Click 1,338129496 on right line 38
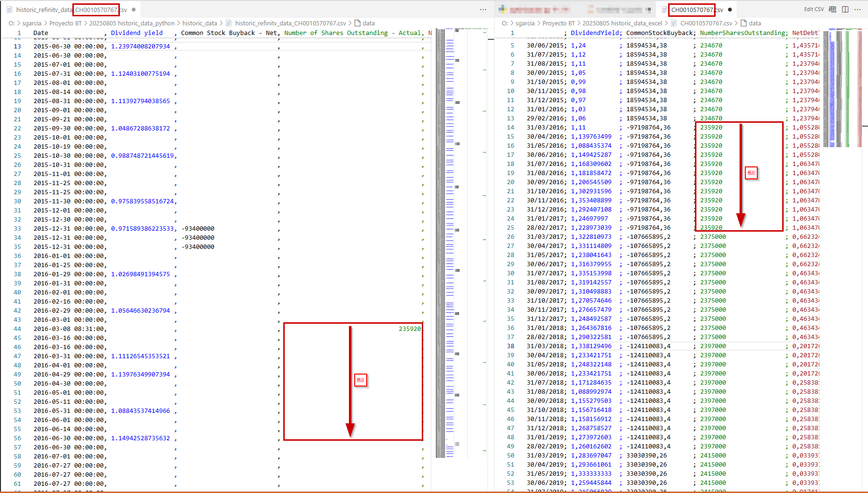 pyautogui.click(x=591, y=346)
